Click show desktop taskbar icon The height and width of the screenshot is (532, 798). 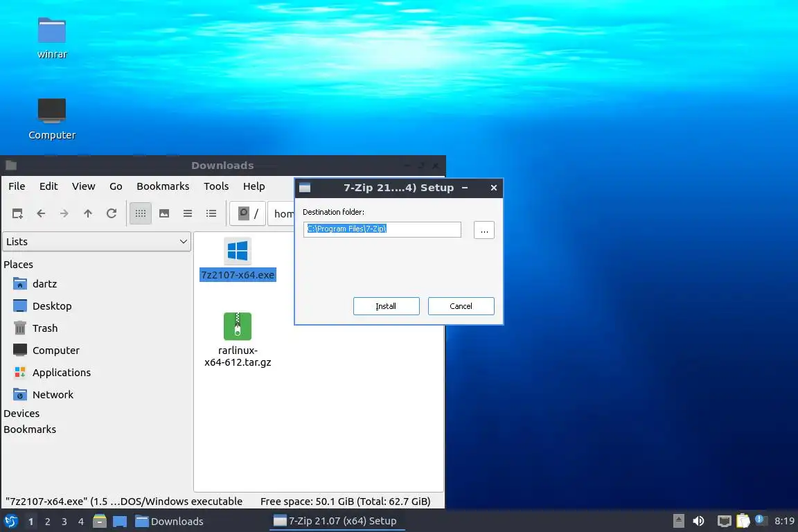[x=120, y=522]
